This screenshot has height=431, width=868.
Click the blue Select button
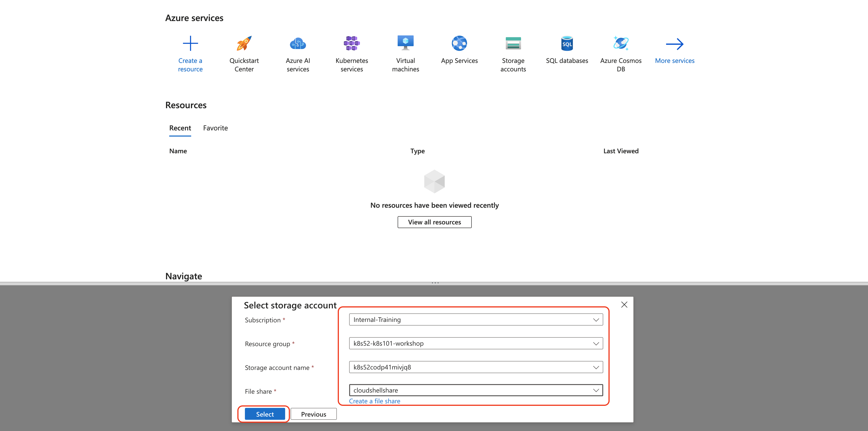tap(265, 414)
